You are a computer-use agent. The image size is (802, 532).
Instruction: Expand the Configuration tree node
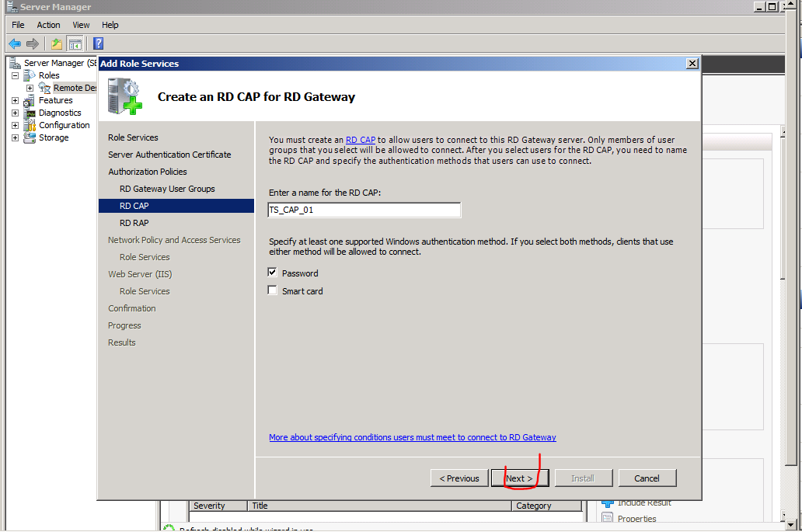(16, 125)
